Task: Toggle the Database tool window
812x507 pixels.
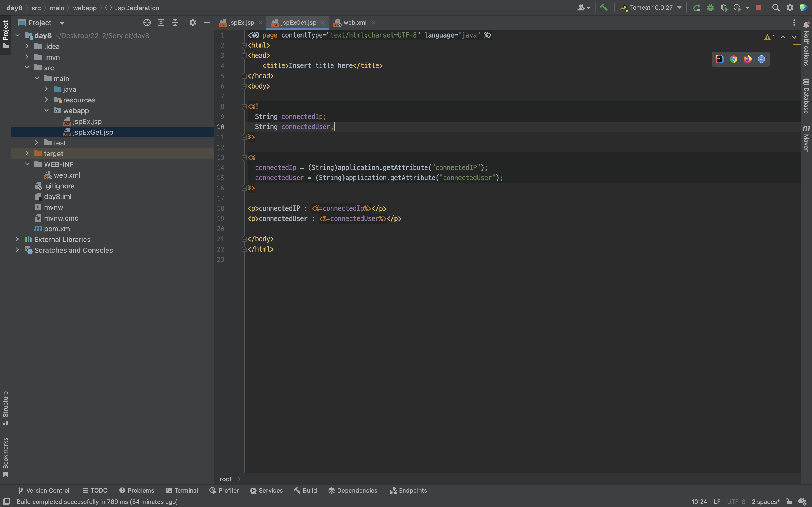Action: (806, 96)
